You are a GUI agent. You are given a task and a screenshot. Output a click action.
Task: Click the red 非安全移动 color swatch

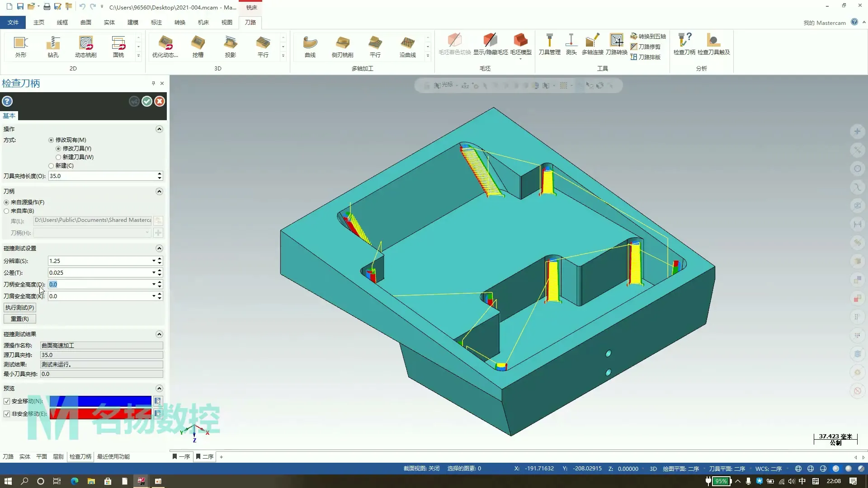click(x=100, y=413)
